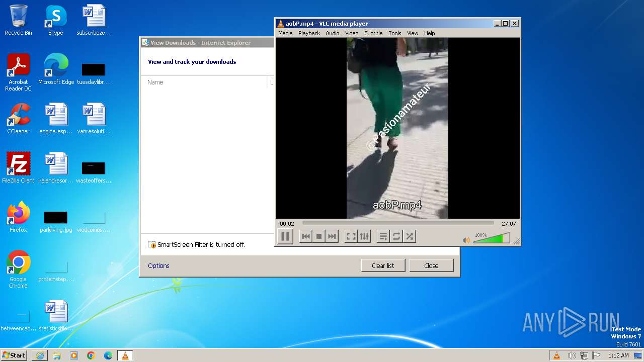Viewport: 644px width, 362px height.
Task: Select the enginereesp Word document
Action: tap(56, 119)
